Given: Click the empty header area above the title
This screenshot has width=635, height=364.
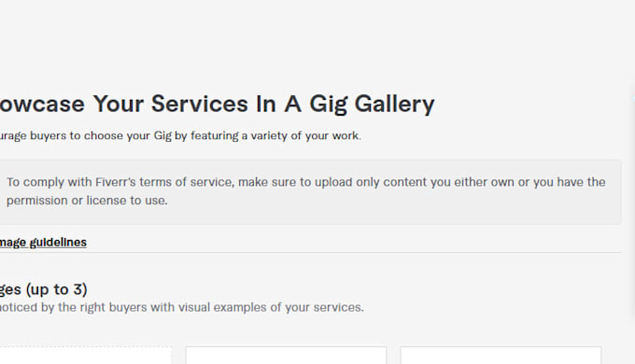Looking at the screenshot, I should pyautogui.click(x=316, y=40).
